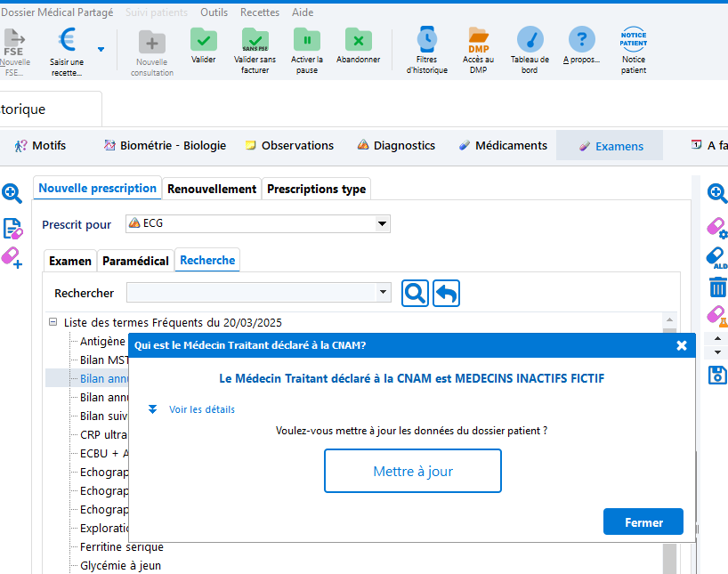Open the Recettes menu
This screenshot has width=728, height=574.
tap(260, 12)
